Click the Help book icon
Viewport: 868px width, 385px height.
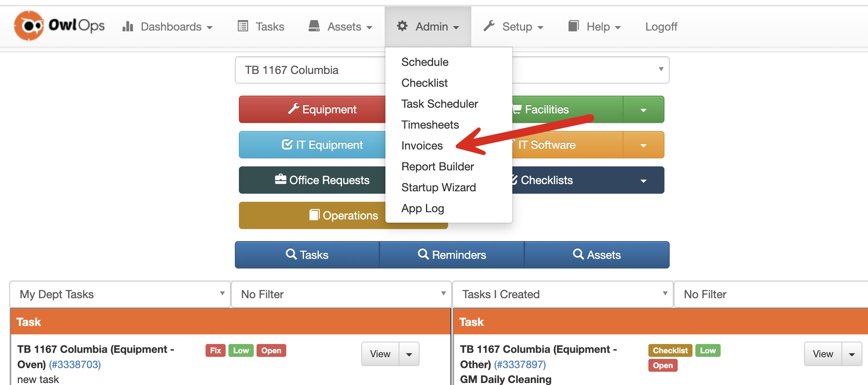click(573, 26)
